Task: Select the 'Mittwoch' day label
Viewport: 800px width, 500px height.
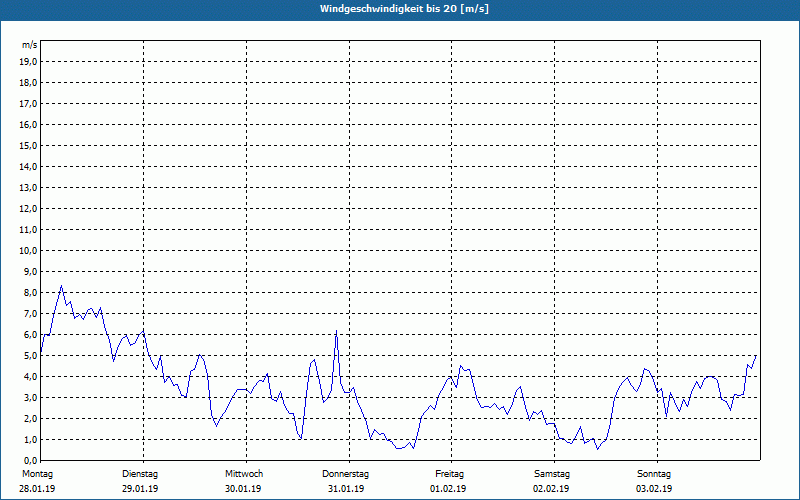Action: click(x=244, y=474)
